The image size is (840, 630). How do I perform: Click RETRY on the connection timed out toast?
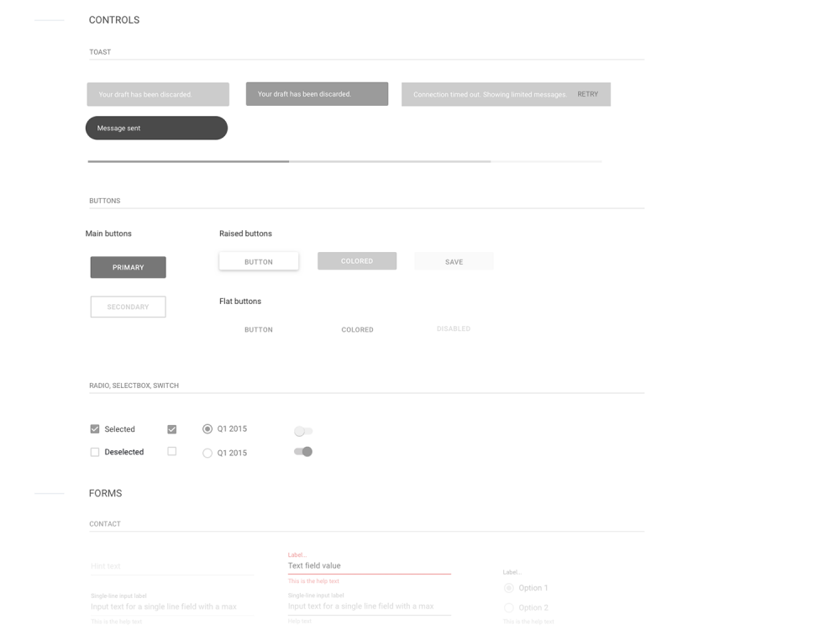click(x=588, y=94)
